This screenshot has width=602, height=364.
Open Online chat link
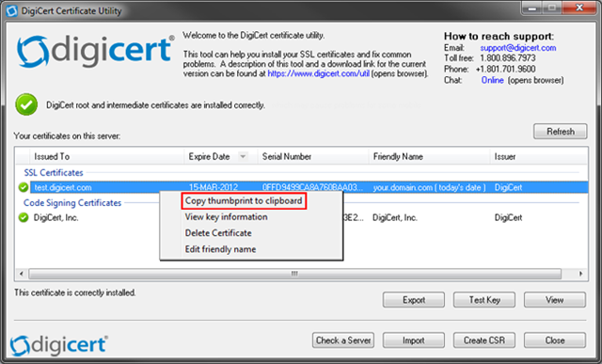tap(492, 80)
